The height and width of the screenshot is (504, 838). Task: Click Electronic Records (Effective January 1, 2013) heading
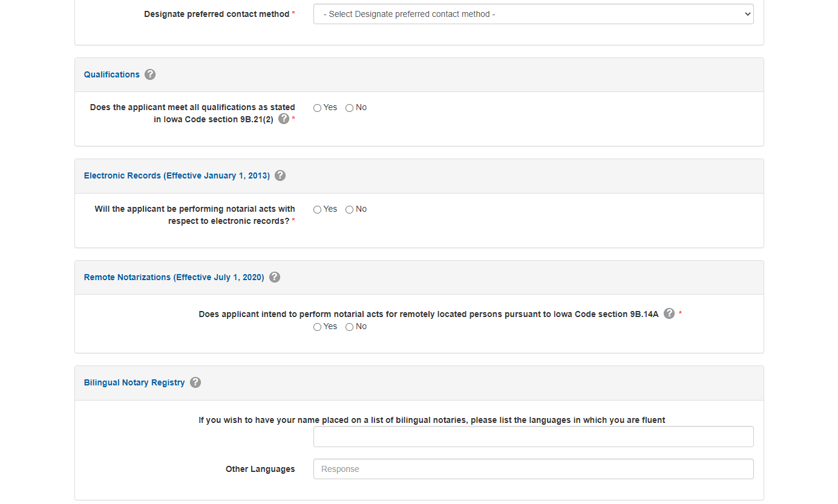pos(177,175)
